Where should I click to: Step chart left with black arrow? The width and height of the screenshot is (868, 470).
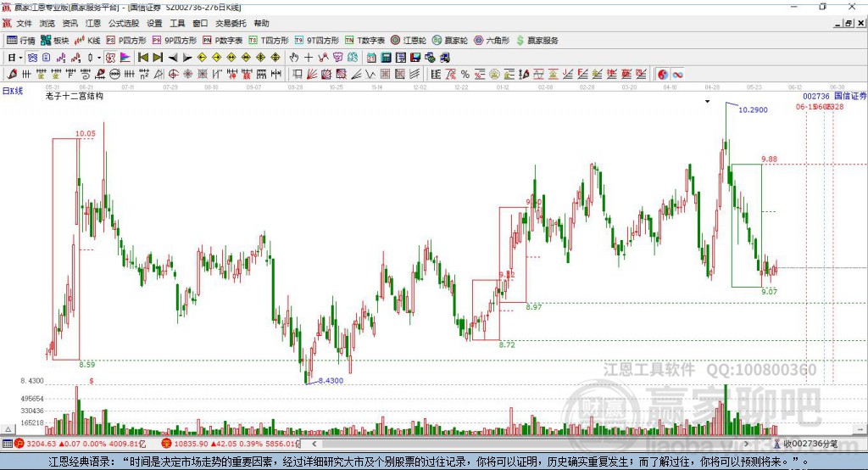point(173,58)
